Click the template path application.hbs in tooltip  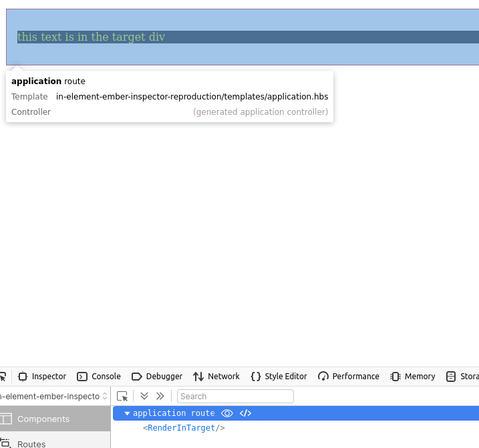coord(192,97)
